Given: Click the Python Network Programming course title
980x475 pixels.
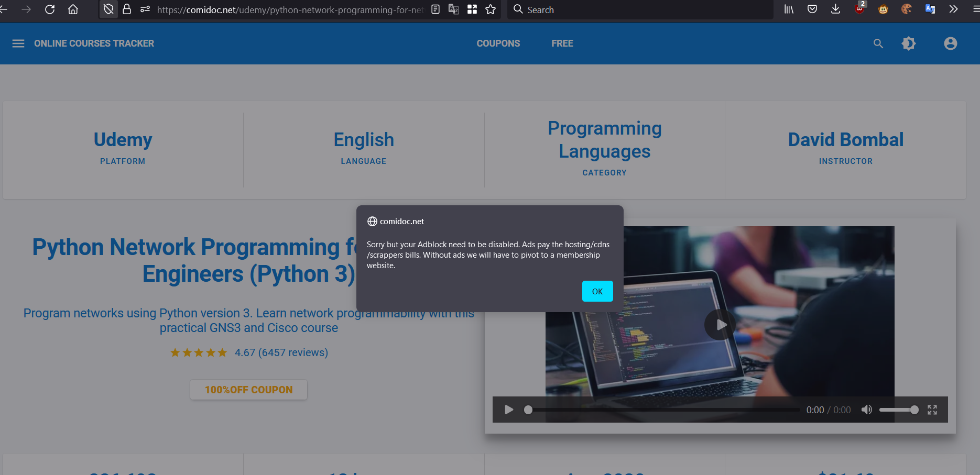Looking at the screenshot, I should pos(194,260).
